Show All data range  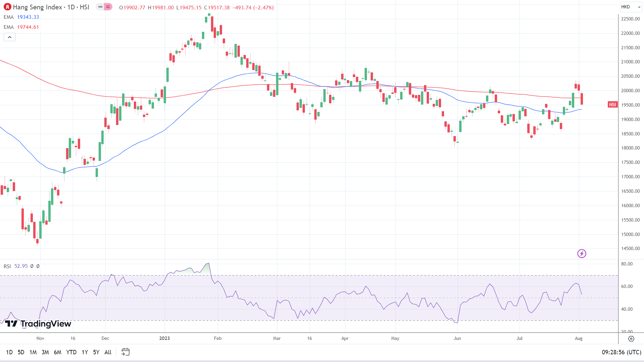pyautogui.click(x=108, y=352)
